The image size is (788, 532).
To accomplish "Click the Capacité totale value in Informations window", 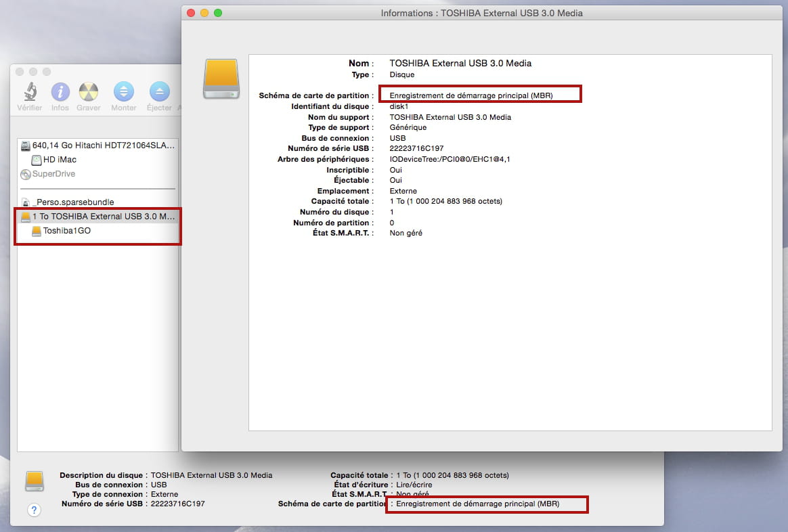I will pos(445,202).
